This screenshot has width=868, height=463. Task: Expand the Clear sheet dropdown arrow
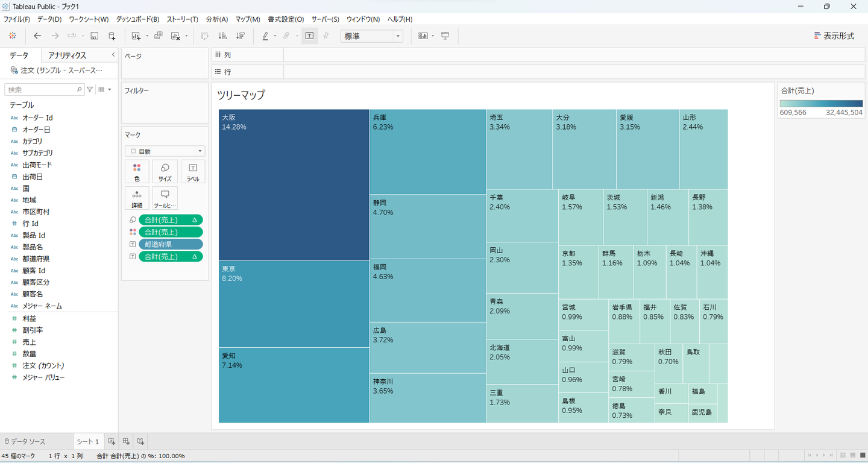click(186, 36)
